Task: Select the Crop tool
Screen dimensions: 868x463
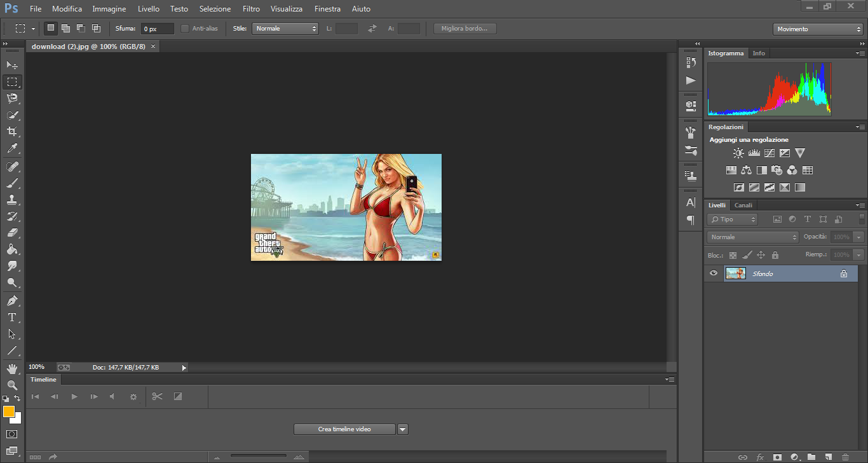Action: click(x=12, y=132)
